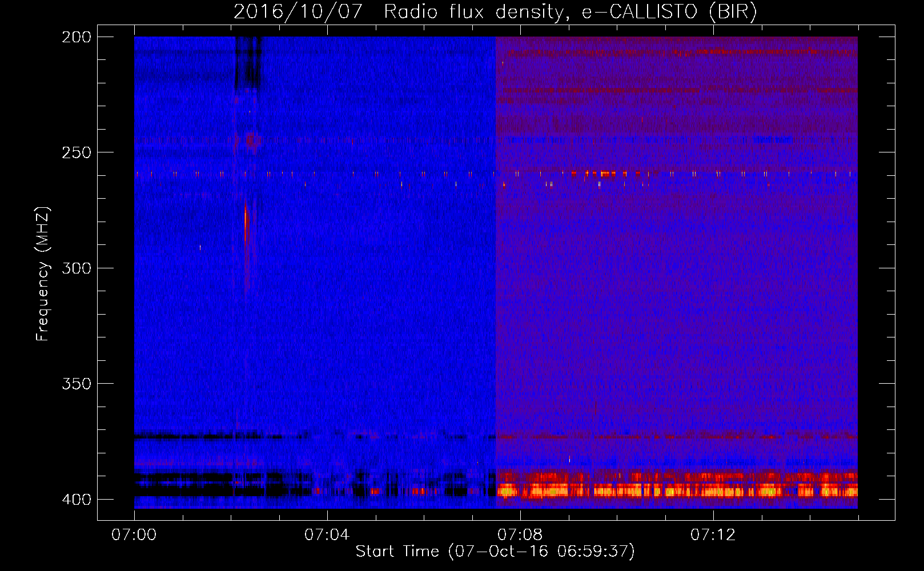Click the 07:04 time tick label
This screenshot has height=571, width=924.
tap(327, 534)
